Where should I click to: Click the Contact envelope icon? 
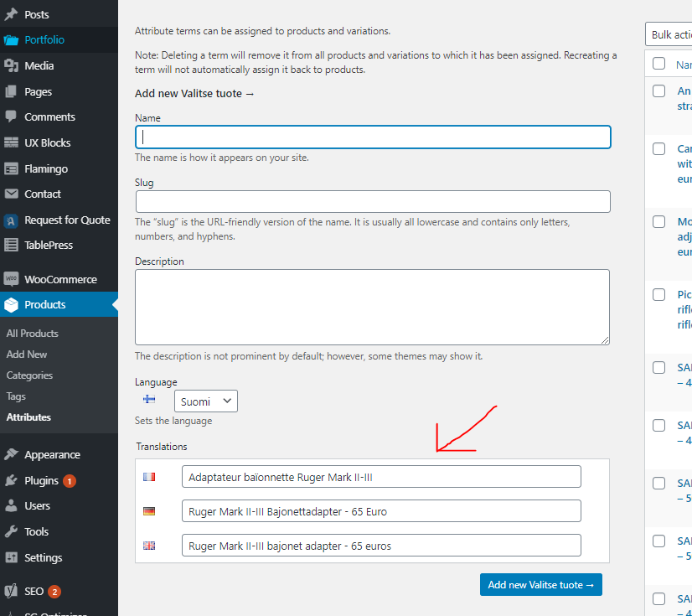pos(11,194)
